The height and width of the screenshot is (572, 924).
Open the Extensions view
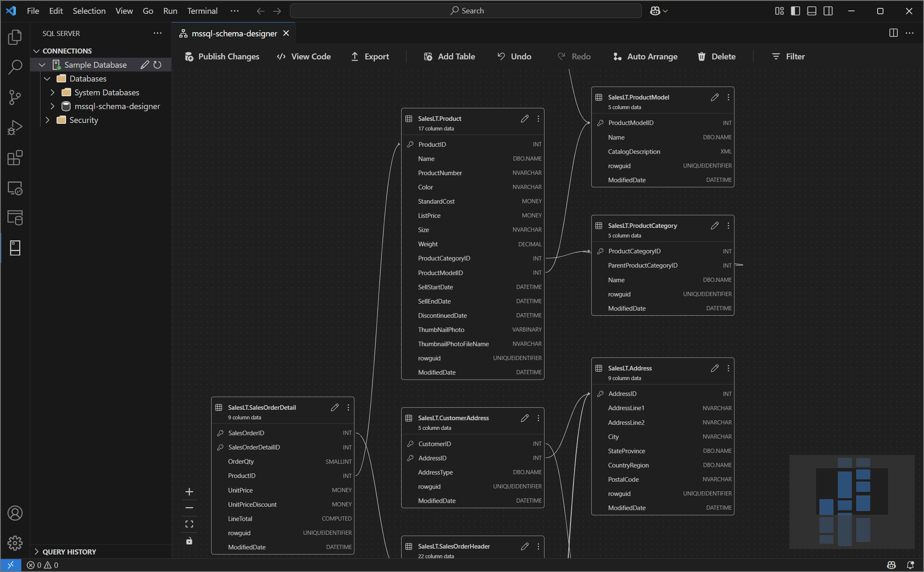click(x=15, y=158)
